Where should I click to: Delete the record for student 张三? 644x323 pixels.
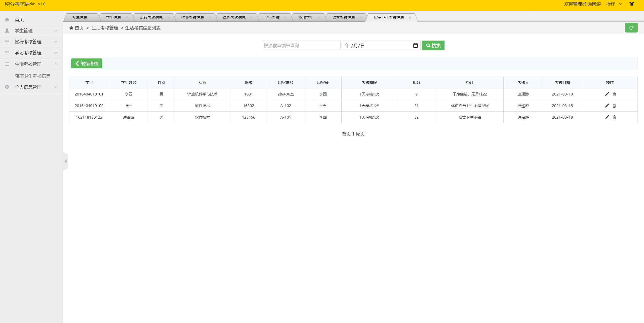[x=614, y=106]
